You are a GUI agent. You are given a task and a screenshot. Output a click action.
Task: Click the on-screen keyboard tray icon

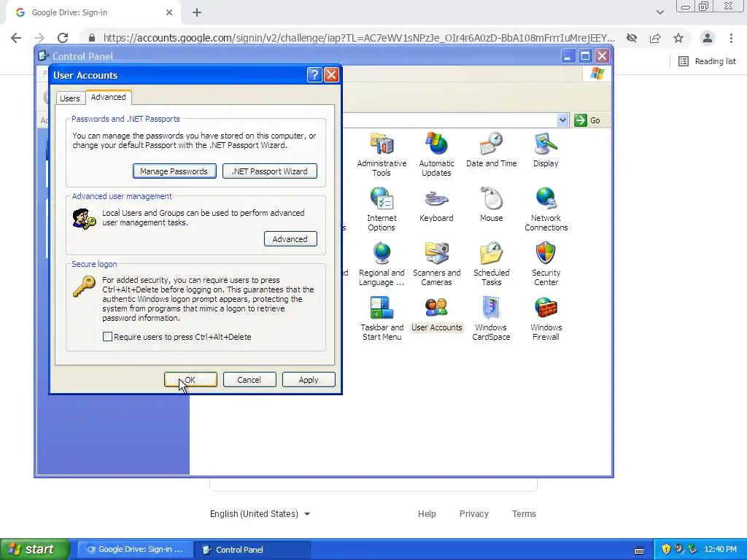point(639,550)
